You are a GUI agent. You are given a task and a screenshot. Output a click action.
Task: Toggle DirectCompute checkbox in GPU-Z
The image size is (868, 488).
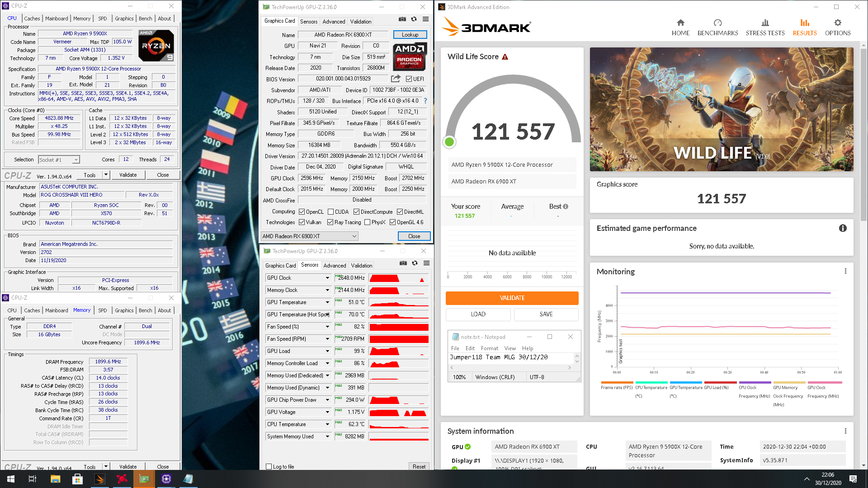[356, 212]
